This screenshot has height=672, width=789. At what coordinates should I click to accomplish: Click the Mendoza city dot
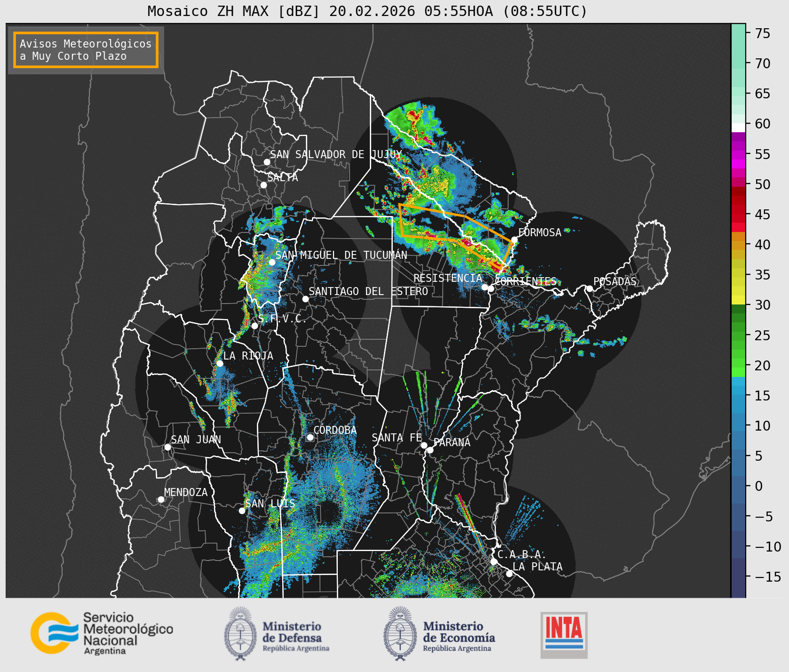(161, 499)
